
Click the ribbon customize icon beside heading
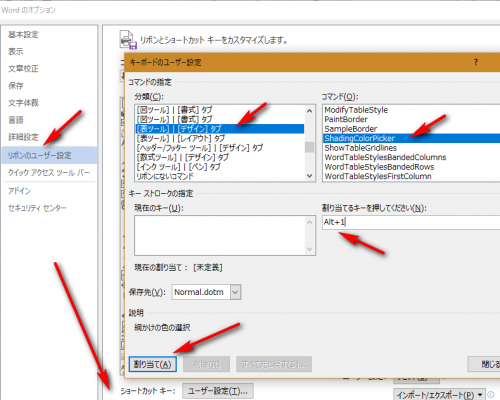(128, 40)
